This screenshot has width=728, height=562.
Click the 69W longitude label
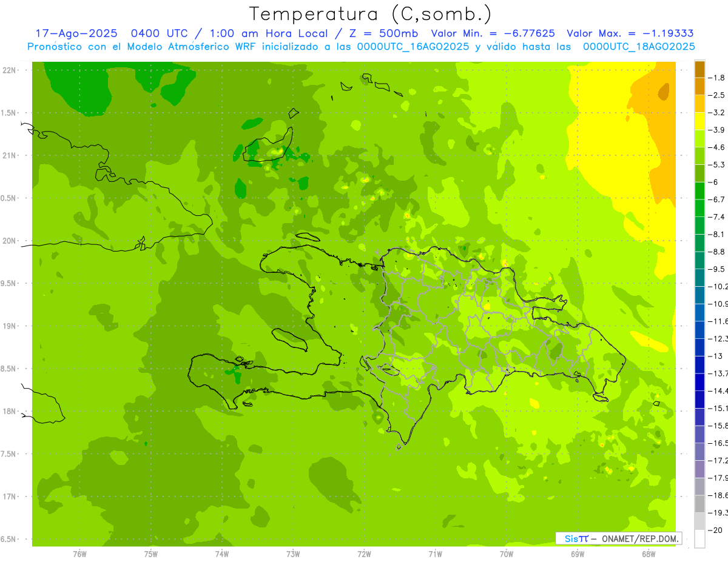click(x=578, y=554)
